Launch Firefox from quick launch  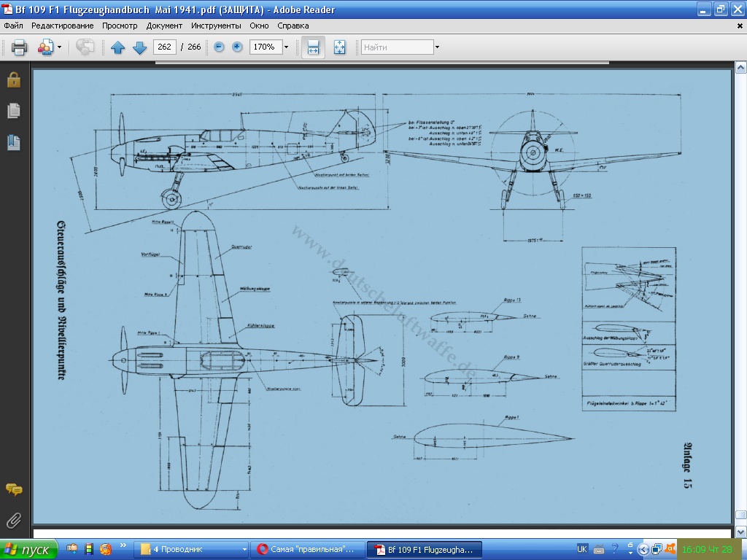click(x=105, y=549)
